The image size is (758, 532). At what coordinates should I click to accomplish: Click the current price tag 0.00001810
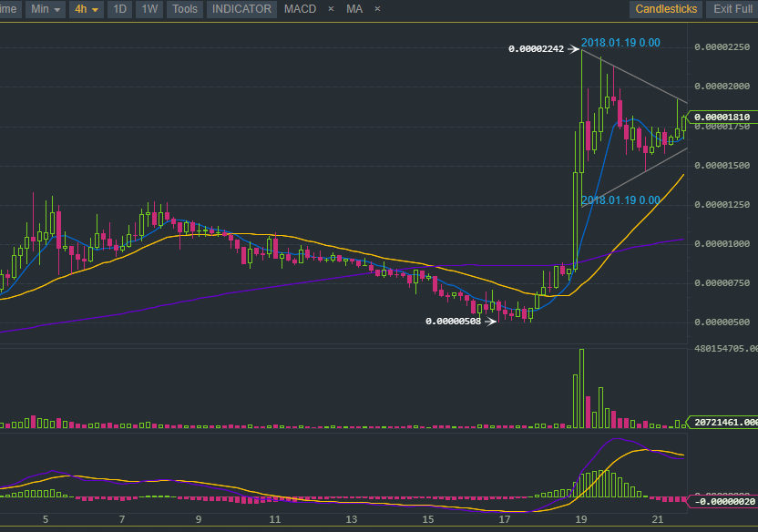pos(722,117)
